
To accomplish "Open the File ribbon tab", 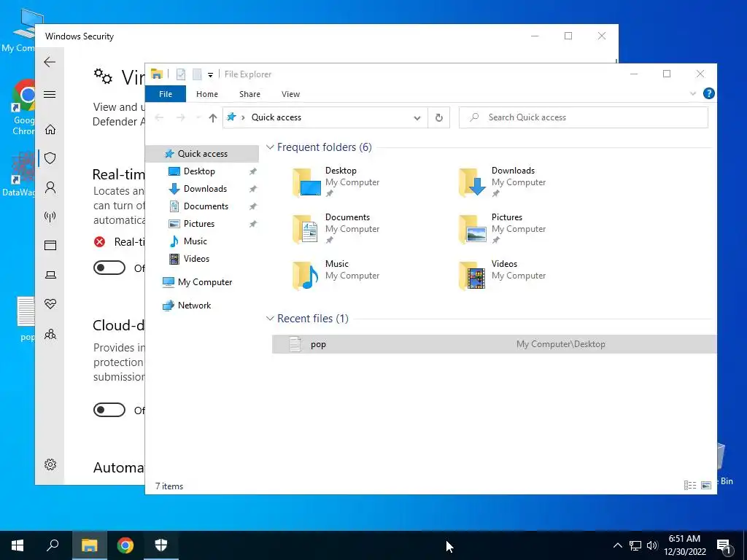I will coord(166,94).
